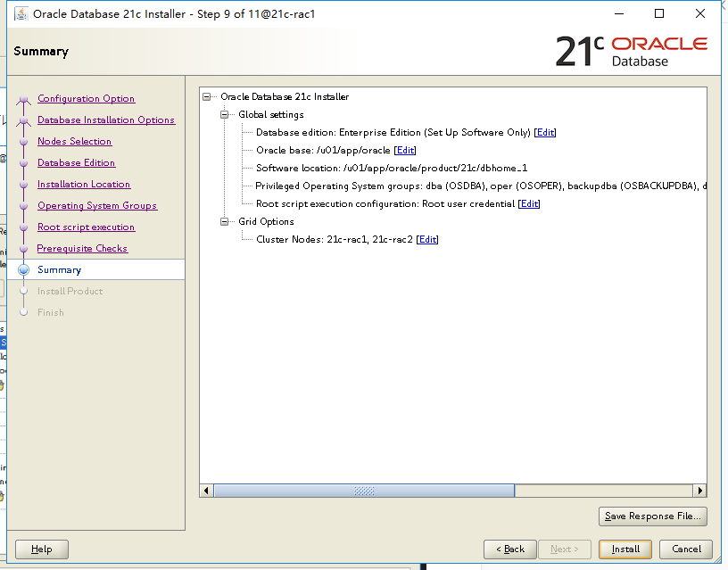The width and height of the screenshot is (728, 570).
Task: Open the Root script execution step
Action: click(x=86, y=227)
